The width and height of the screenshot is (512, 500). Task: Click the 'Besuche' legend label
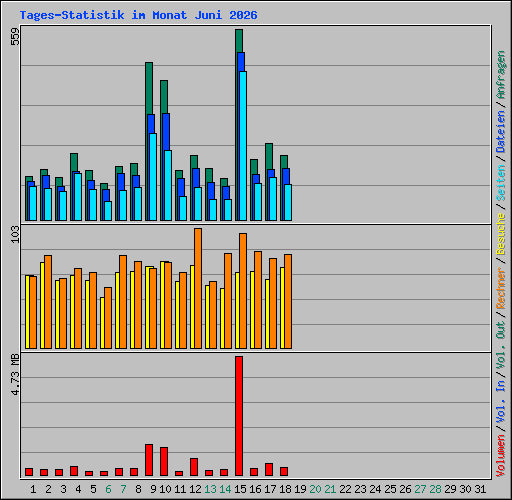tap(501, 234)
